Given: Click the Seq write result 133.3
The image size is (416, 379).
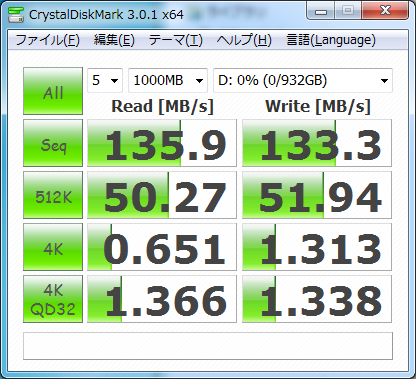Looking at the screenshot, I should (x=317, y=143).
